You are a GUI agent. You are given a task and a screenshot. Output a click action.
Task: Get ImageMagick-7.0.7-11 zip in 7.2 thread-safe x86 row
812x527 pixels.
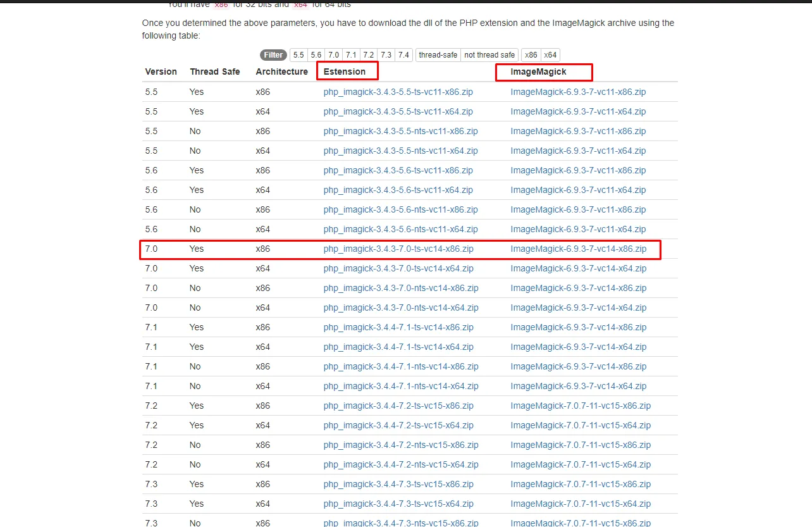point(581,406)
